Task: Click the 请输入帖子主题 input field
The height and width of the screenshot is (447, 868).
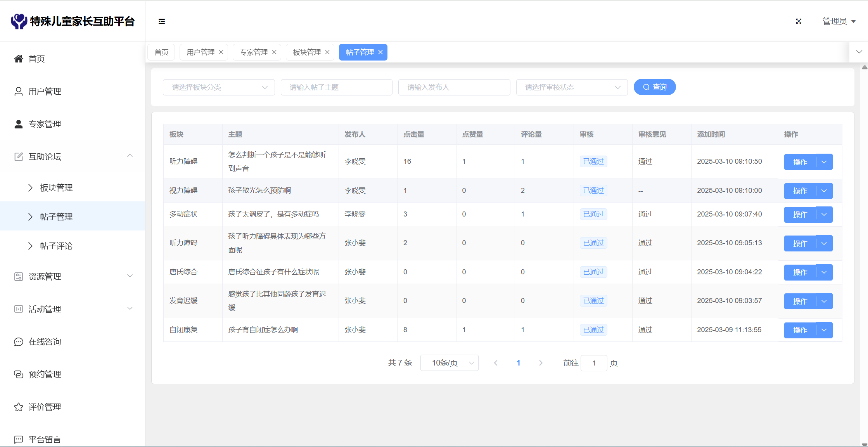Action: tap(336, 87)
